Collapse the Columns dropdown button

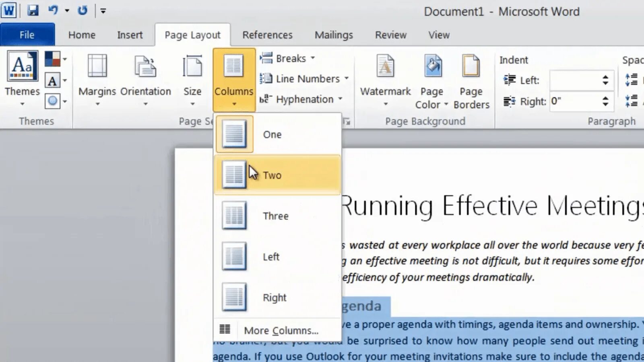pos(234,80)
